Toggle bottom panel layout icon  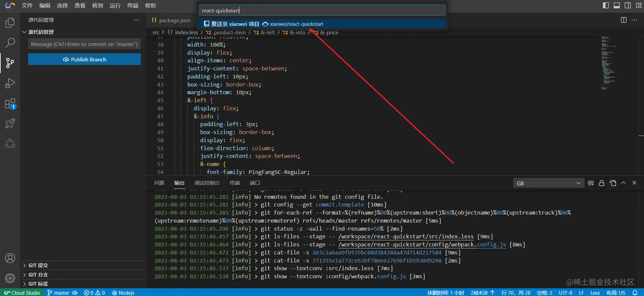click(617, 6)
